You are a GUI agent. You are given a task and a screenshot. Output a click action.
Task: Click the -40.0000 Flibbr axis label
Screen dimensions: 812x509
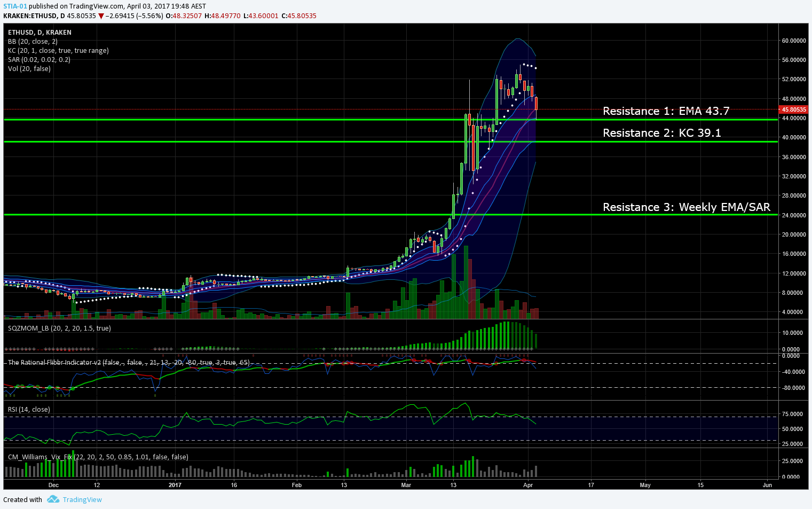pyautogui.click(x=792, y=372)
